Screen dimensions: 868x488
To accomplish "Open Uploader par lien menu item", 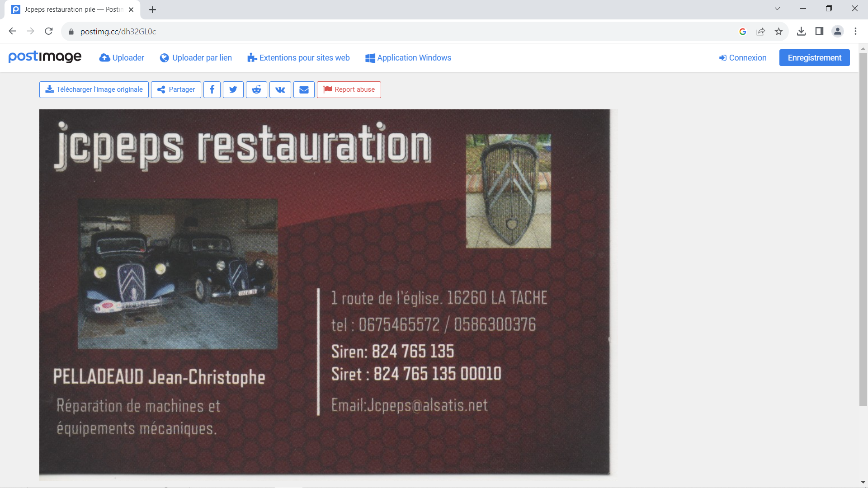I will [x=196, y=58].
